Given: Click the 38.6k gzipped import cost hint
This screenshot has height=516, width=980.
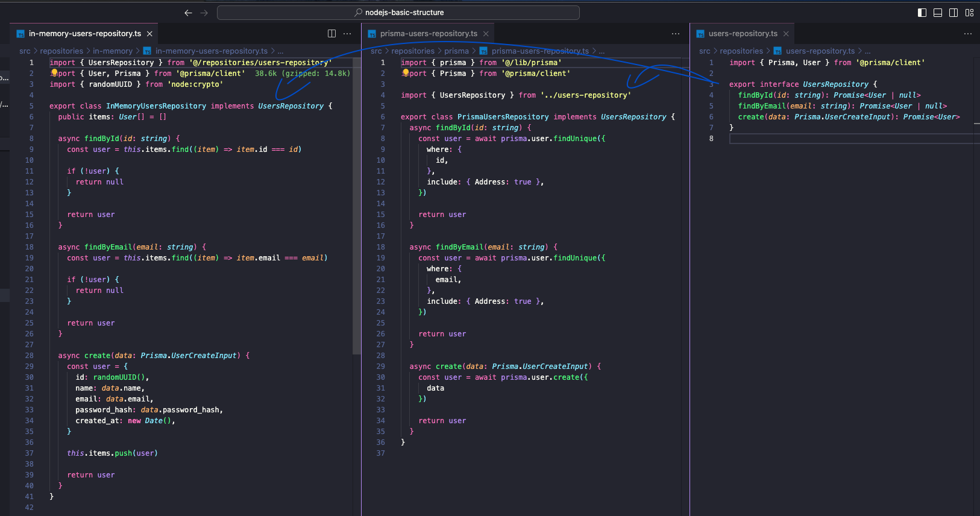Looking at the screenshot, I should coord(302,74).
